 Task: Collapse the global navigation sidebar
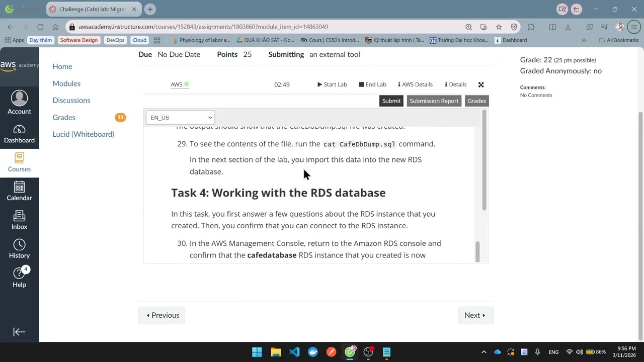[19, 331]
